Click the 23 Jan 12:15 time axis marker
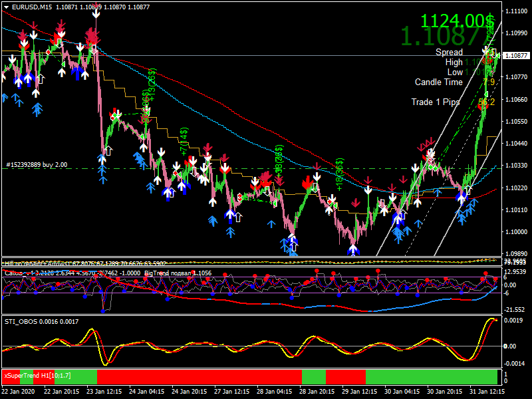The width and height of the screenshot is (532, 399). point(104,391)
